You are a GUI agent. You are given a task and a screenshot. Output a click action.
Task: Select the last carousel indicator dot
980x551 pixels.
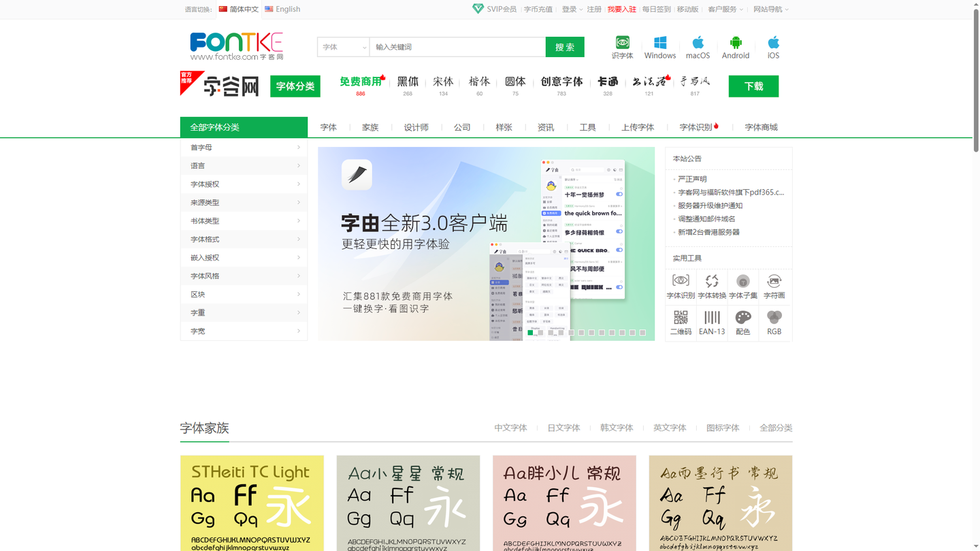(x=642, y=333)
